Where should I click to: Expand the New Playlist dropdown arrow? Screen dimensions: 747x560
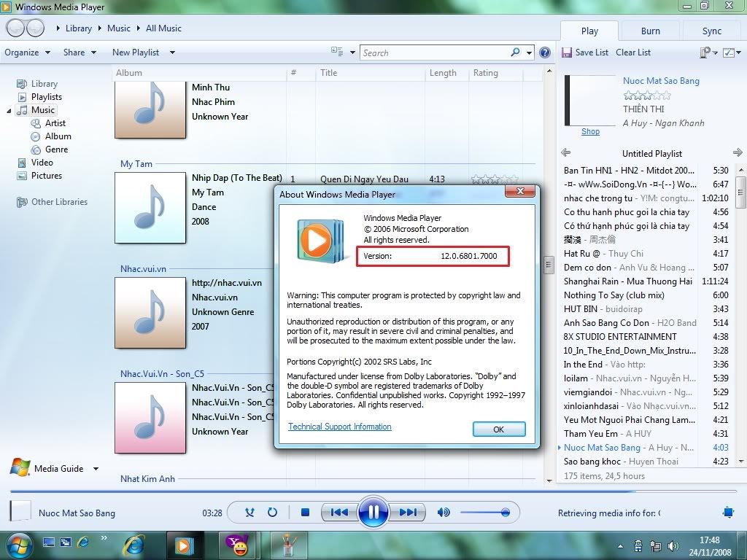pyautogui.click(x=172, y=52)
